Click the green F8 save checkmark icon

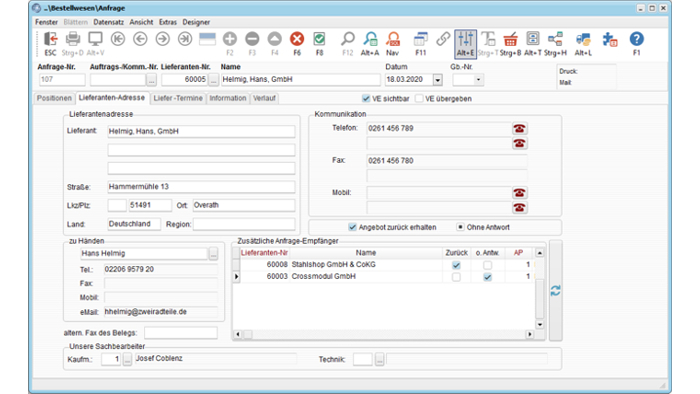(319, 39)
